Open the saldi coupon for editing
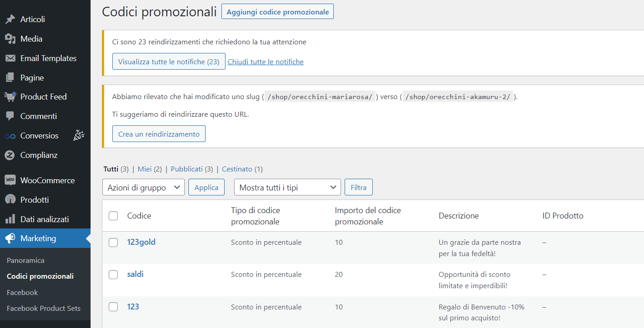Image resolution: width=644 pixels, height=328 pixels. tap(135, 274)
